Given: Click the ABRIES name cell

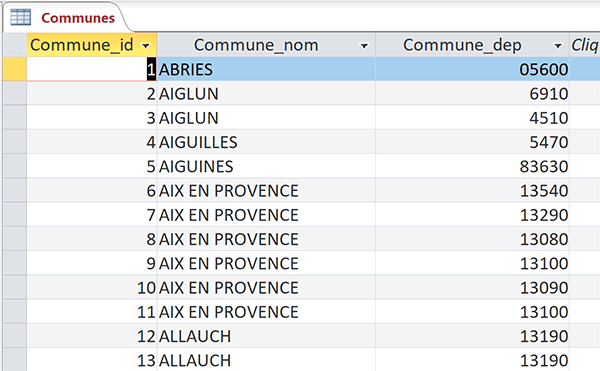Looking at the screenshot, I should point(266,69).
